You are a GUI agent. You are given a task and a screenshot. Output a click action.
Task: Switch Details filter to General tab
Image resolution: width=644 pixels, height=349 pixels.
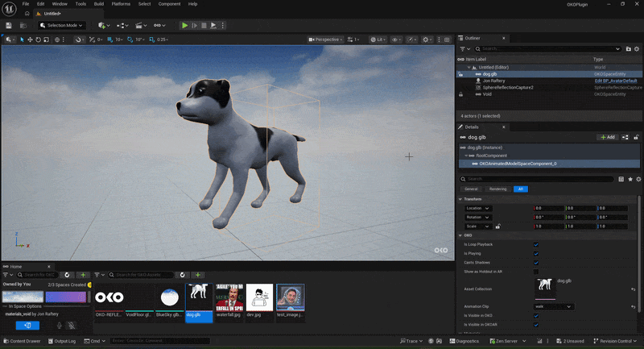pos(471,189)
